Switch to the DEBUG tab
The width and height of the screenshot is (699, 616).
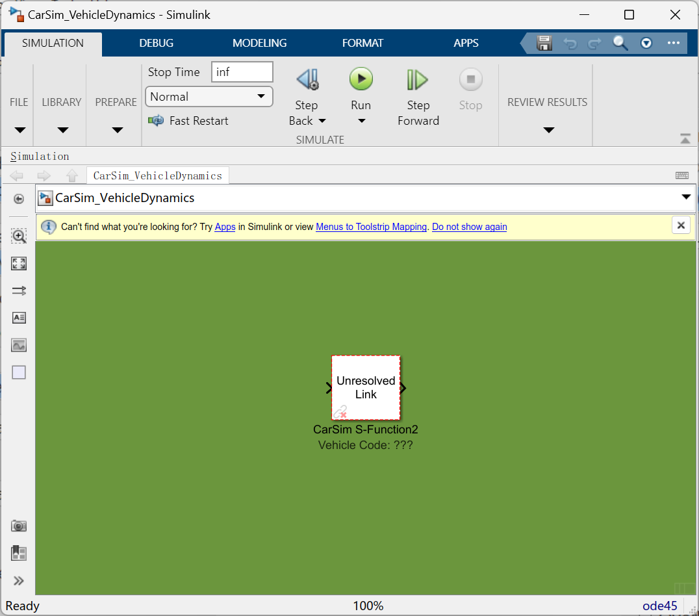156,44
